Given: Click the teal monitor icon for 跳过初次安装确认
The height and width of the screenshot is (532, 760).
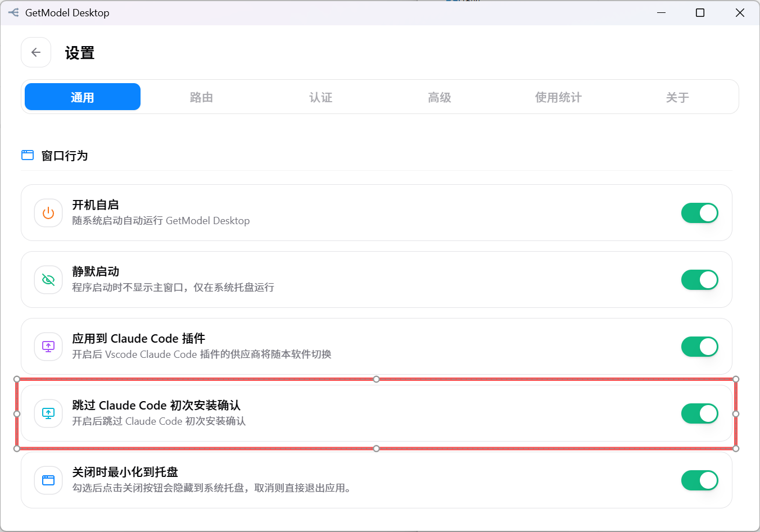Looking at the screenshot, I should click(x=48, y=413).
